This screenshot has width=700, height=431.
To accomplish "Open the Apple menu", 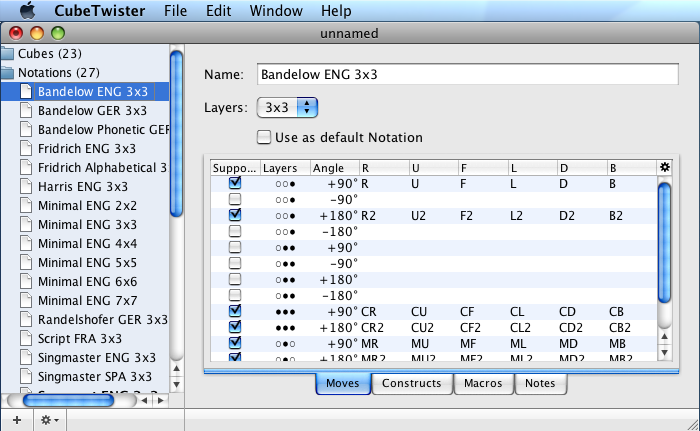I will 28,10.
